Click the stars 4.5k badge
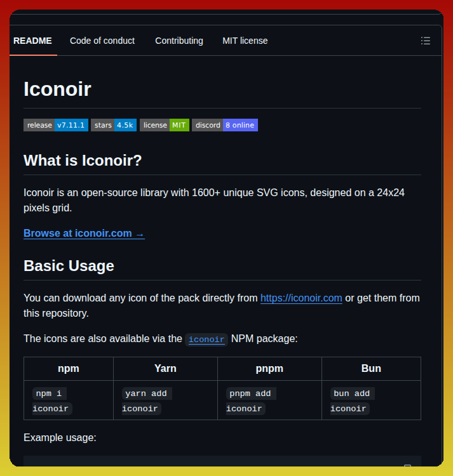The height and width of the screenshot is (476, 453). coord(114,125)
